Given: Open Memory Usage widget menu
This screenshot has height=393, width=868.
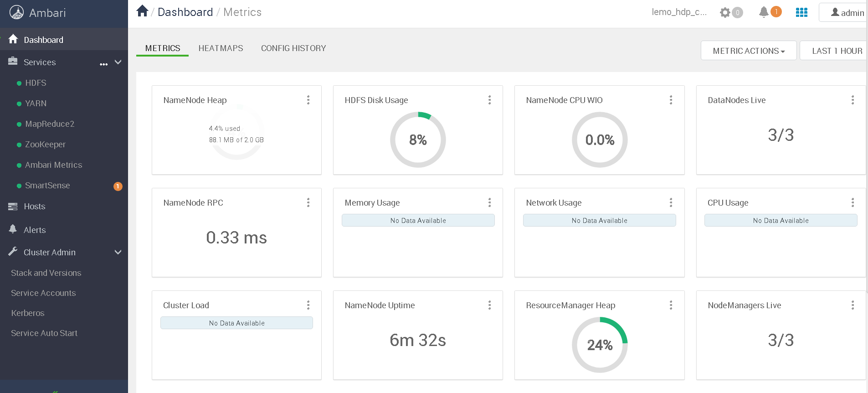Looking at the screenshot, I should pos(490,202).
